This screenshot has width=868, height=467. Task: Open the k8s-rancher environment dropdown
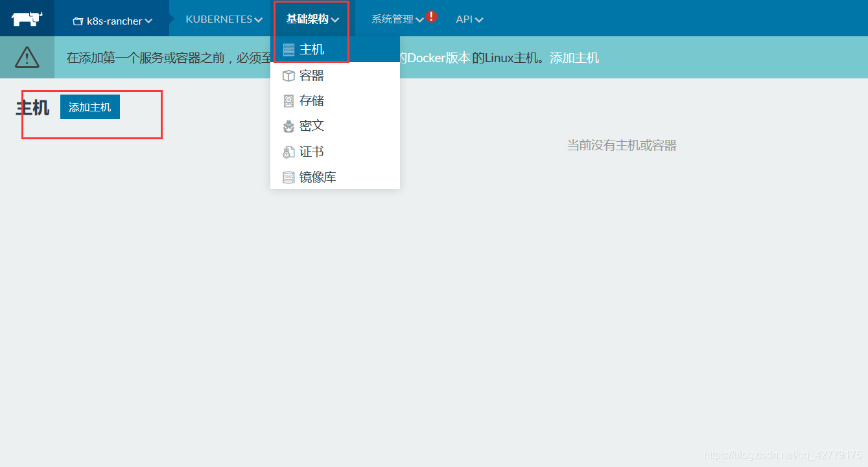click(112, 21)
